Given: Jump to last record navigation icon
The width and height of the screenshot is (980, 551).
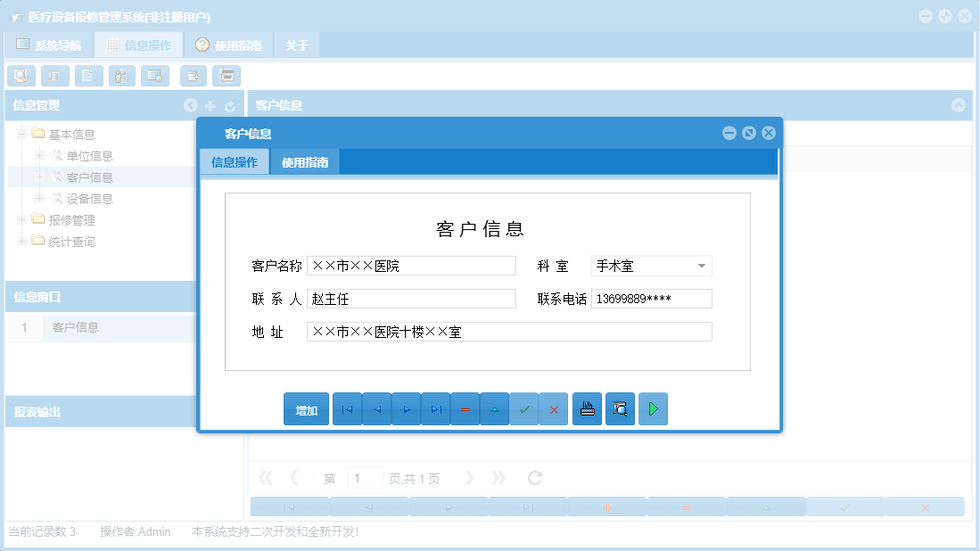Looking at the screenshot, I should (x=436, y=408).
